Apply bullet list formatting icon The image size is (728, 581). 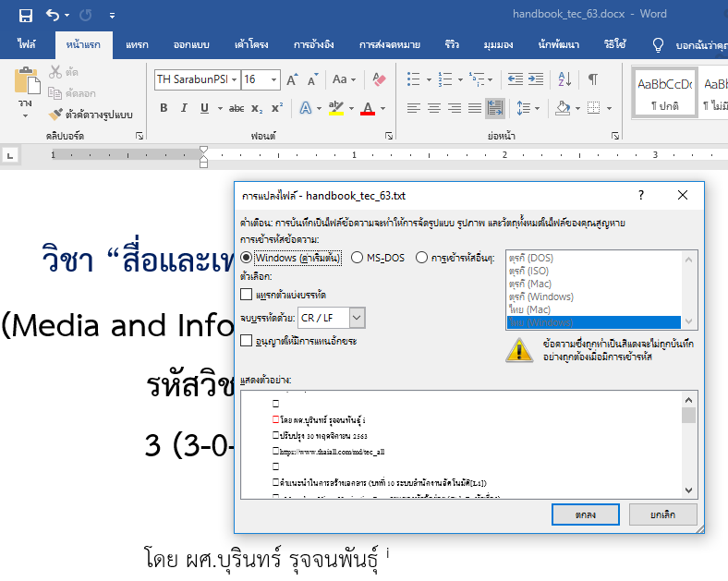(413, 79)
